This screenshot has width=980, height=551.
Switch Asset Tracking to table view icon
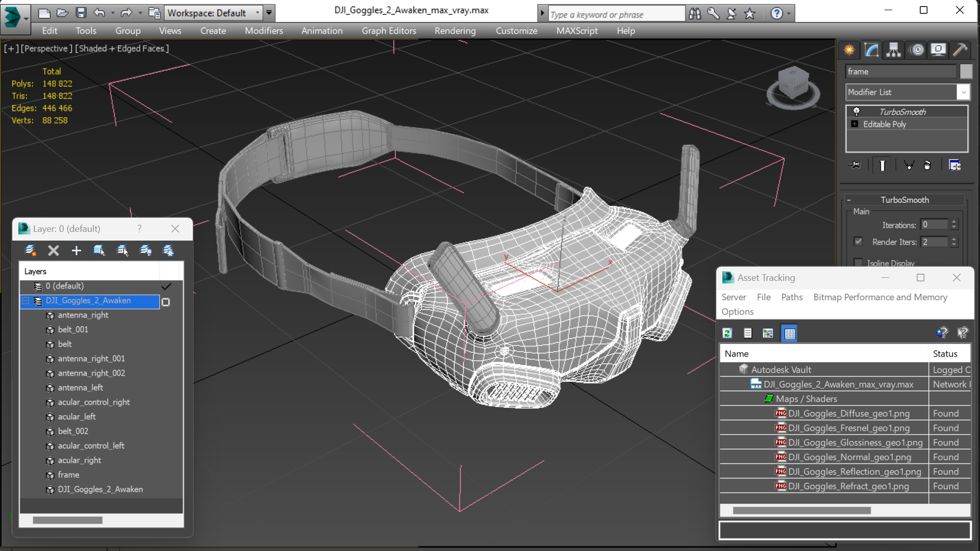click(789, 333)
